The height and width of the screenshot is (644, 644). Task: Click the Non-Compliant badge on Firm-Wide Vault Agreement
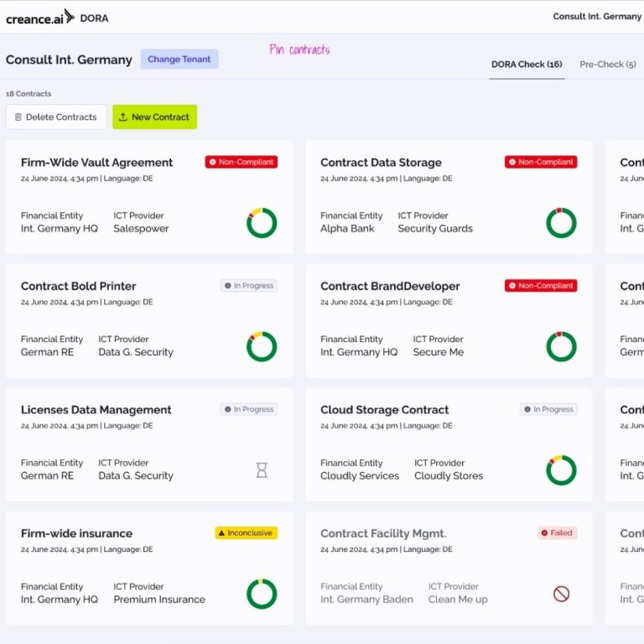[x=241, y=162]
